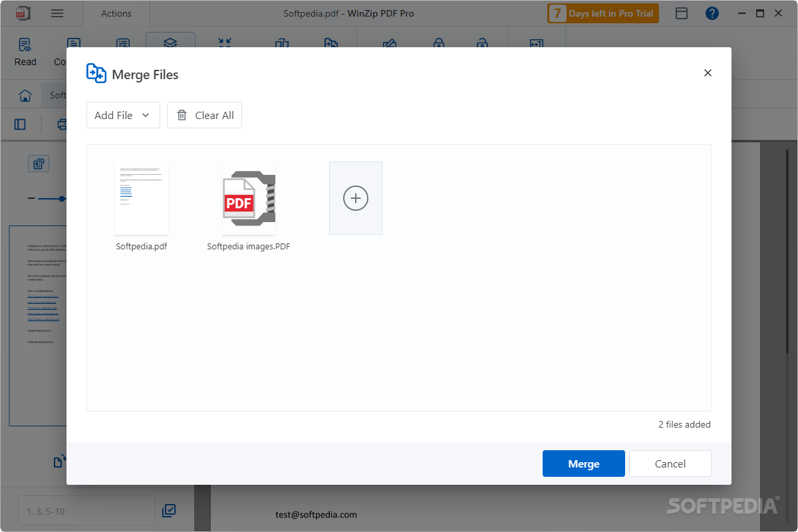Viewport: 798px width, 532px height.
Task: Click the Merge button
Action: [x=584, y=464]
